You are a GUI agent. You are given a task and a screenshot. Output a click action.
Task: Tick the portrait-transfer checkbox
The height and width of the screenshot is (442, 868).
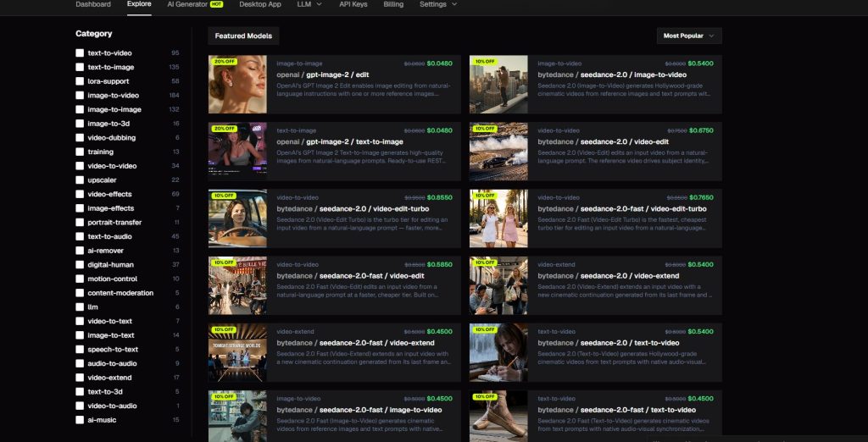click(x=80, y=223)
